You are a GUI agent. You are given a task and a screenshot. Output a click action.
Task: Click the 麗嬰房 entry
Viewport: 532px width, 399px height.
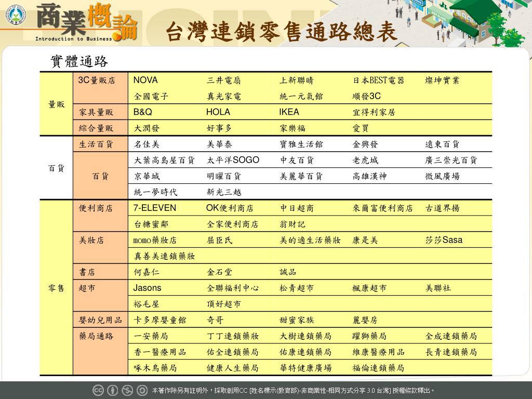pos(365,320)
